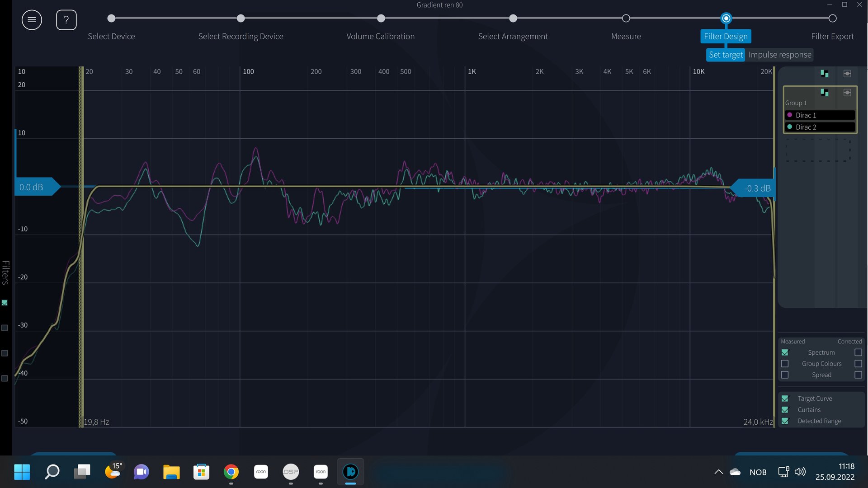This screenshot has height=488, width=868.
Task: Select the Dirac 2 channel
Action: pyautogui.click(x=820, y=127)
